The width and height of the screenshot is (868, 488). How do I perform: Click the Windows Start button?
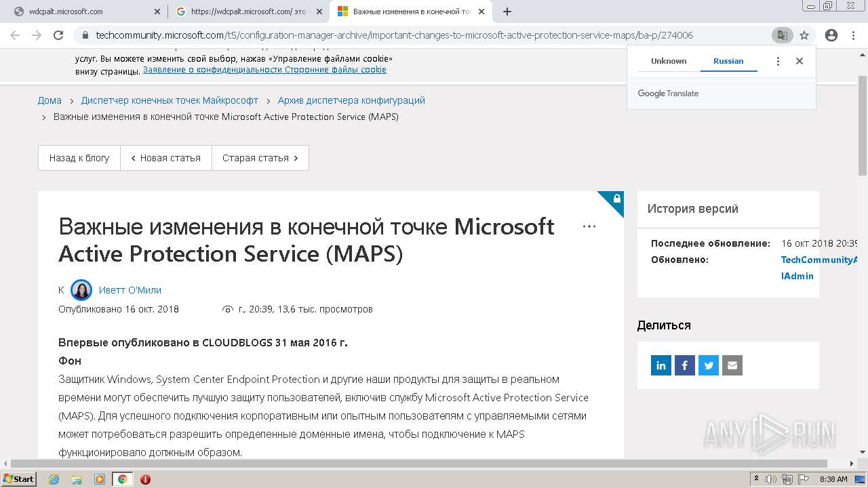point(18,479)
